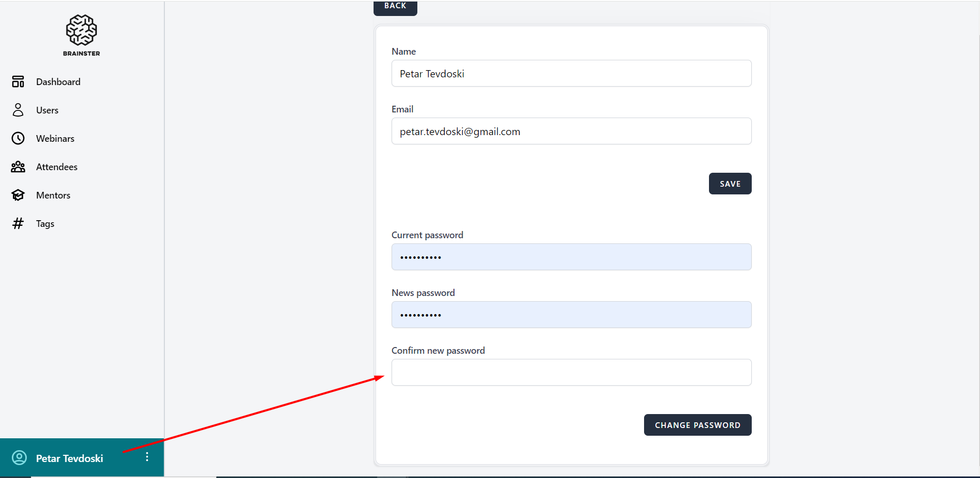Open the three-dot user menu
This screenshot has height=478, width=980.
[x=147, y=457]
